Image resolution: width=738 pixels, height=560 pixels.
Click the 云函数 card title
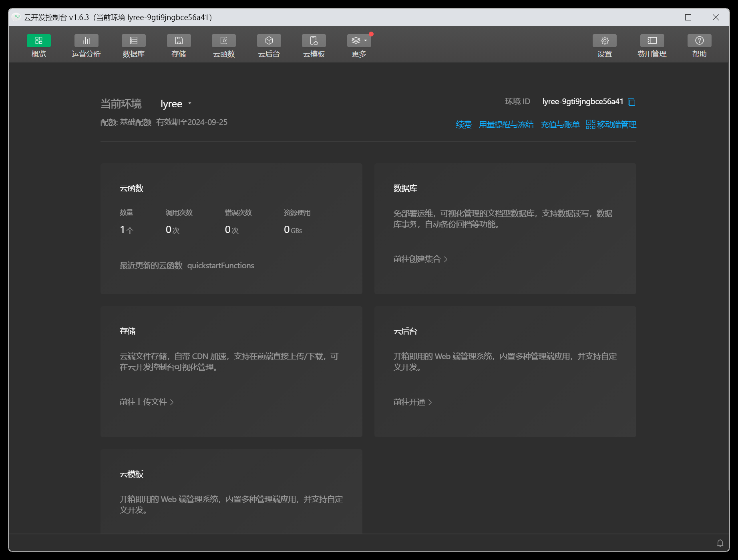coord(131,188)
